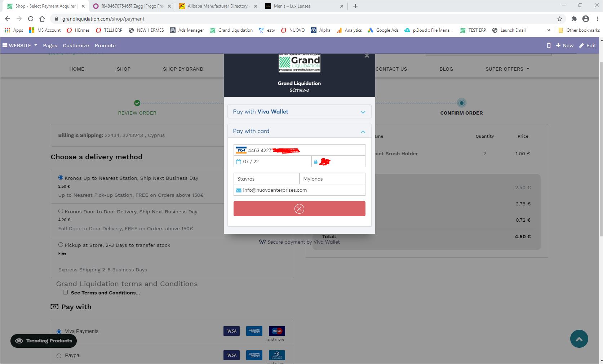The height and width of the screenshot is (364, 603).
Task: Switch to Alibaba Manufacturer Directory tab
Action: pos(218,6)
